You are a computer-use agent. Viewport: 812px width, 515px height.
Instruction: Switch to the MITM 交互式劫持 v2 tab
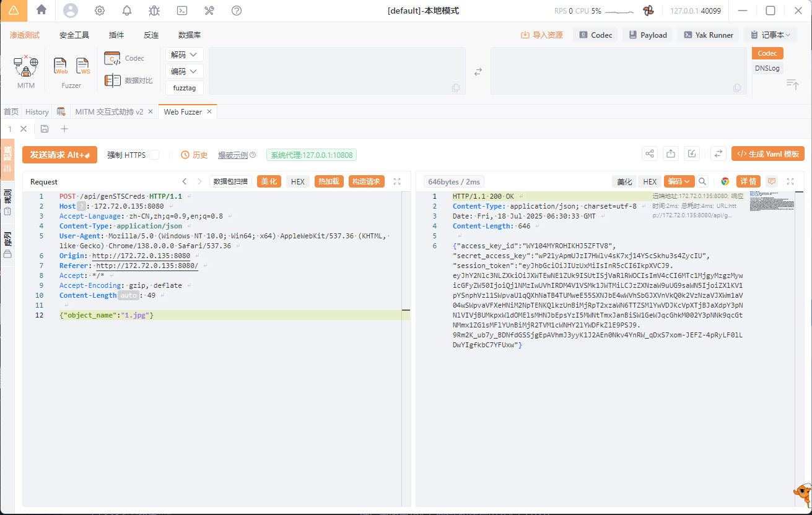(x=109, y=112)
